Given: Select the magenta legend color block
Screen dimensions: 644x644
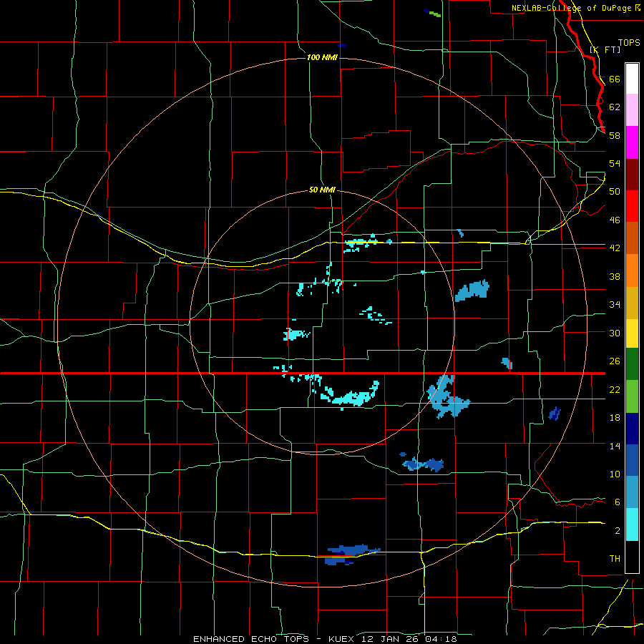Looking at the screenshot, I should pyautogui.click(x=632, y=142).
